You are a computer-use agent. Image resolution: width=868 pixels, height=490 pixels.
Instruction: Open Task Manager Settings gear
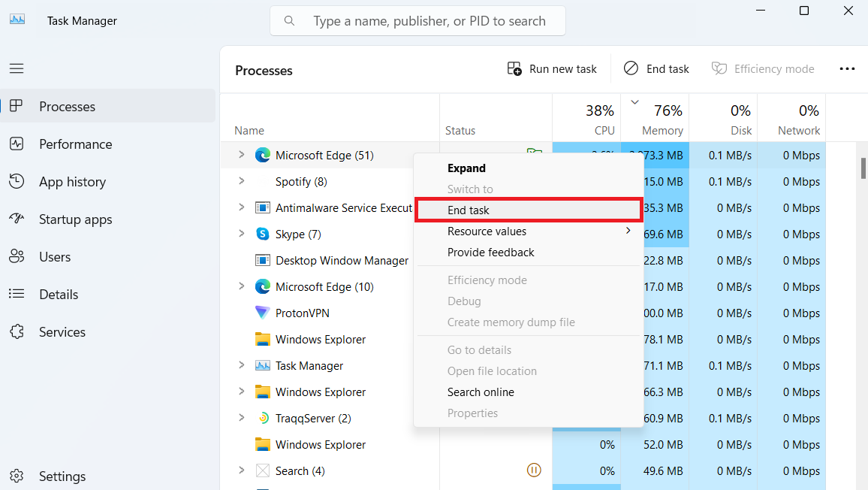coord(17,476)
